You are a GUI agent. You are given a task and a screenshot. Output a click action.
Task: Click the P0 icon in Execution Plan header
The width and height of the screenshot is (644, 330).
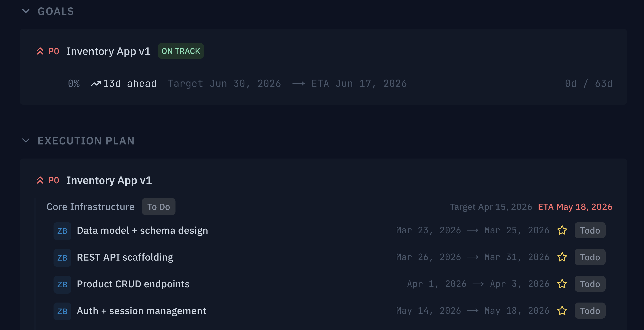[40, 180]
